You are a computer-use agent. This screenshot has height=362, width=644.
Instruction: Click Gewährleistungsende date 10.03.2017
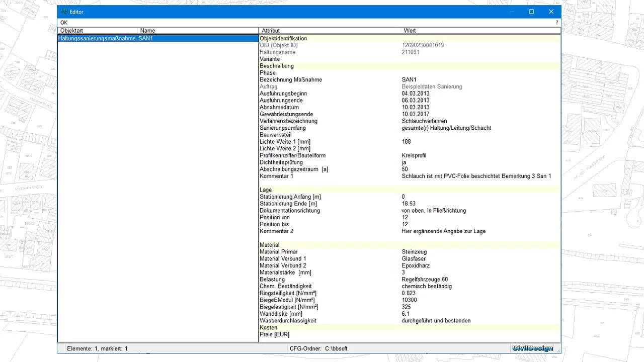(x=416, y=114)
